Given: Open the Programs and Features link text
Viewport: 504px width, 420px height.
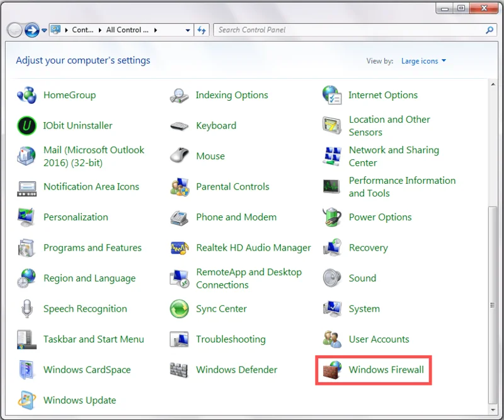Looking at the screenshot, I should point(93,247).
